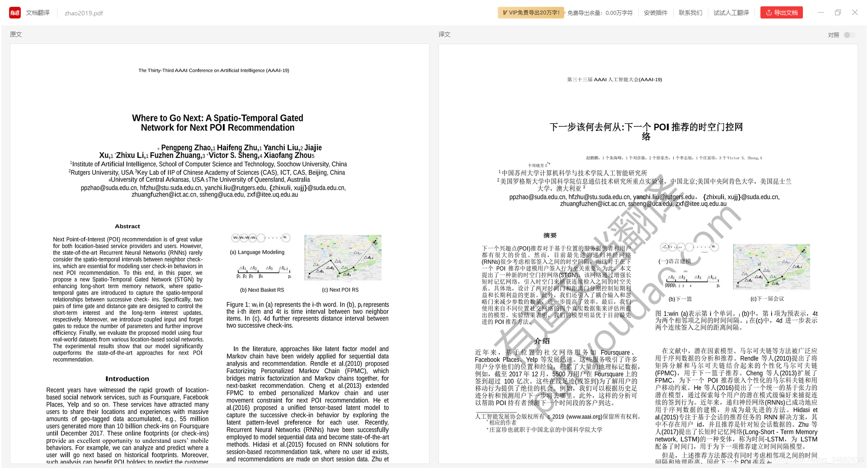The height and width of the screenshot is (468, 868).
Task: Click the Introduction heading in original
Action: (127, 379)
